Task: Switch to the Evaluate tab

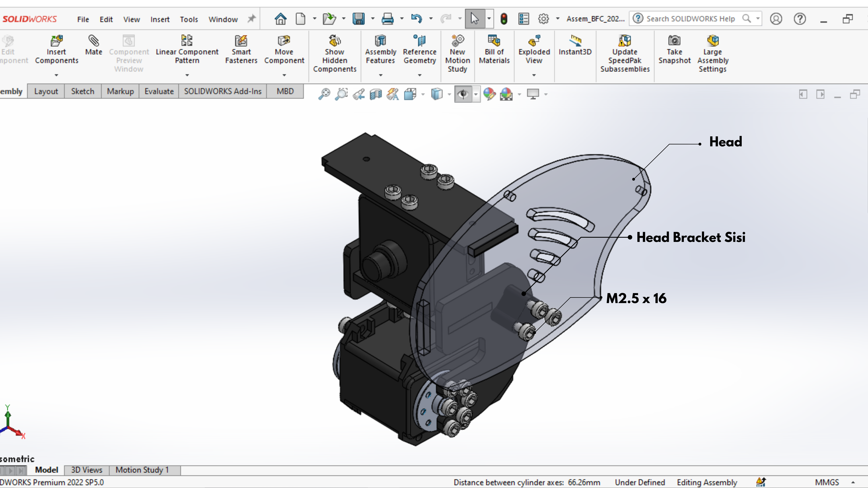Action: point(159,91)
